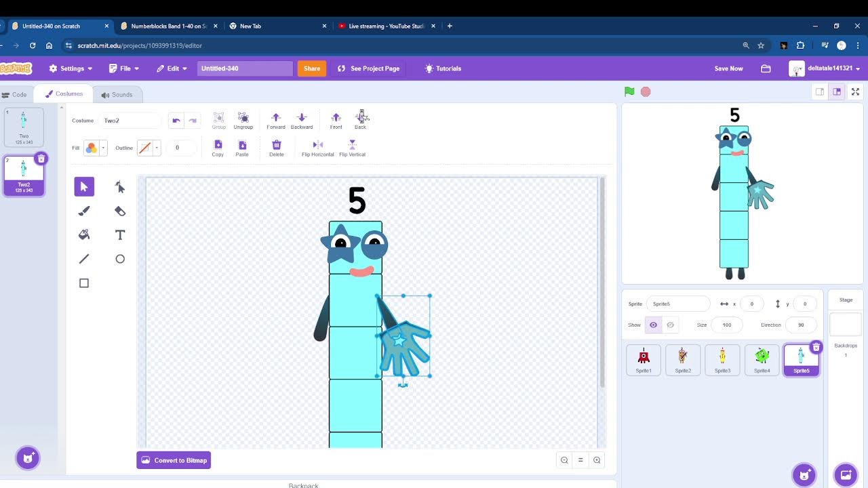Select the Brush tool
868x488 pixels.
coord(84,211)
